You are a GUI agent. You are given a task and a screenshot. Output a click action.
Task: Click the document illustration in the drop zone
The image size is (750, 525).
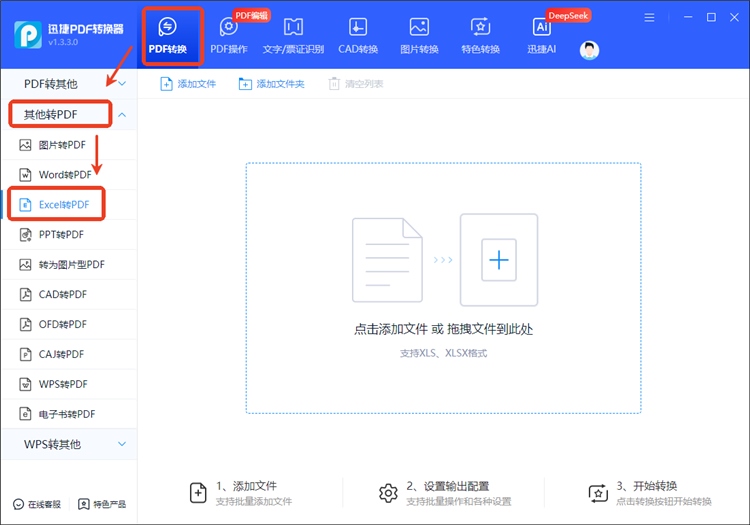click(x=387, y=260)
